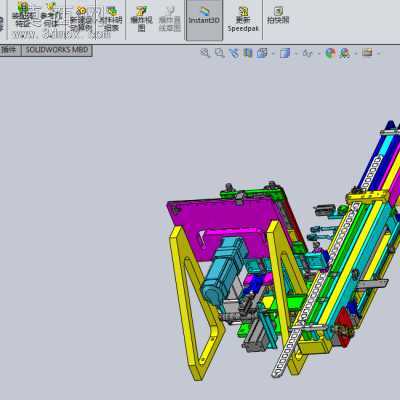The height and width of the screenshot is (400, 400).
Task: Expand the View Settings dropdown arrow
Action: coord(378,53)
